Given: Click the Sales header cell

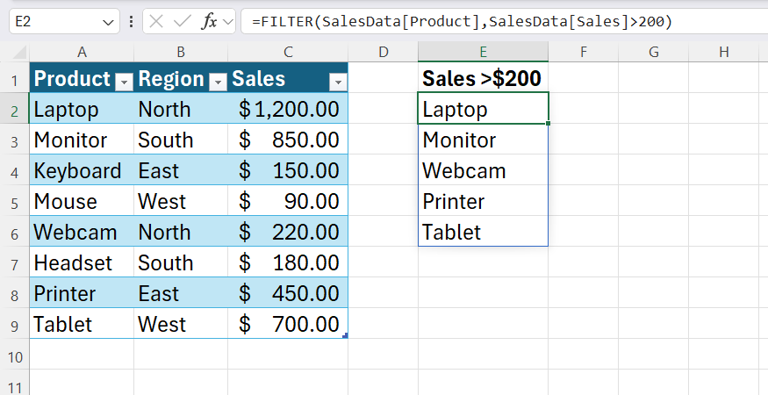Looking at the screenshot, I should [288, 78].
